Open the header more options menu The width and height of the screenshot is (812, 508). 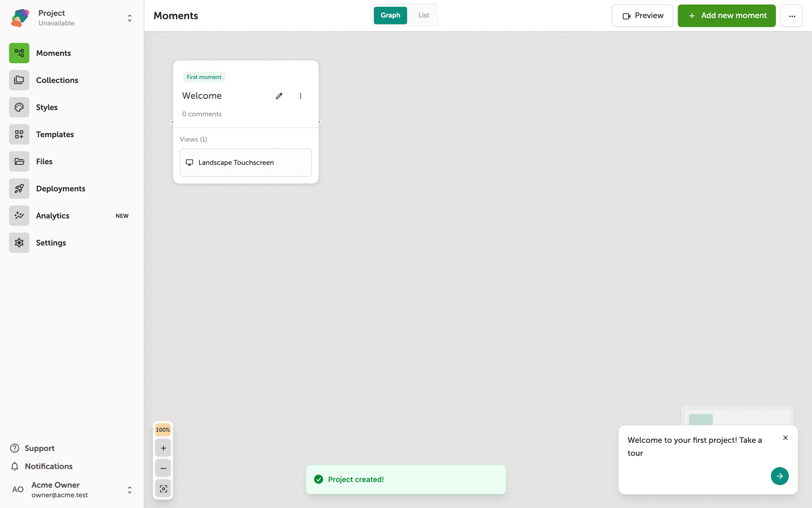(791, 16)
